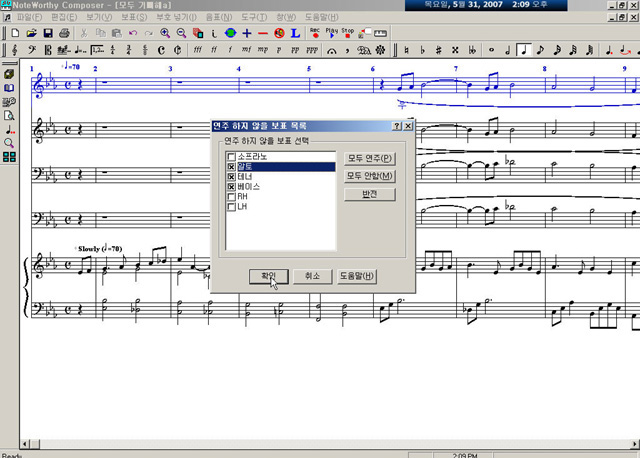The height and width of the screenshot is (458, 640).
Task: Zoom in with the magnifier plus icon
Action: [x=165, y=33]
